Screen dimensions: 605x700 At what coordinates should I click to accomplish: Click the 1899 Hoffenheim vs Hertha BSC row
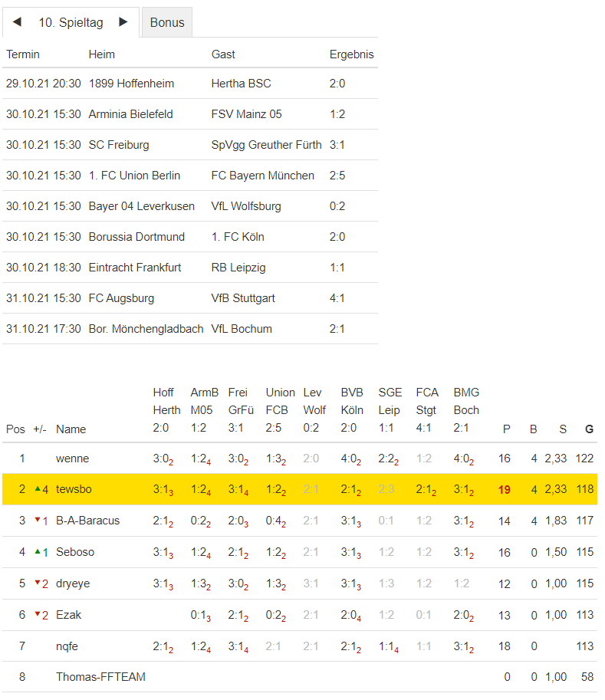pyautogui.click(x=189, y=84)
